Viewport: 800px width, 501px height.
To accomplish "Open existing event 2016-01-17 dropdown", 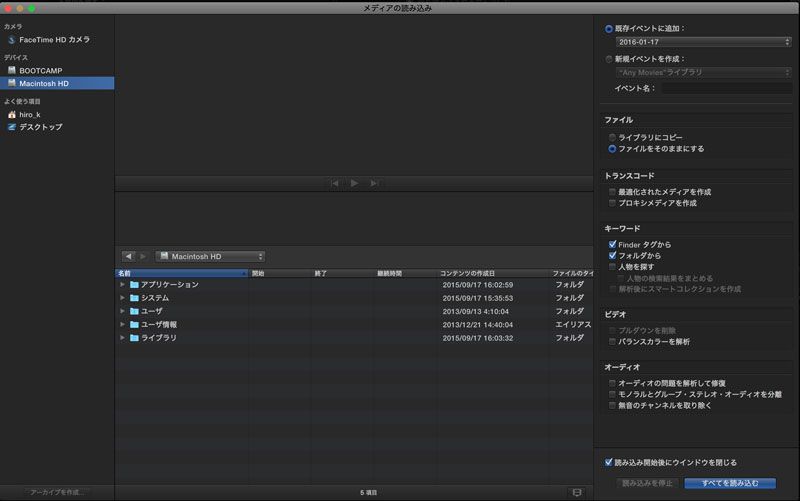I will click(704, 42).
